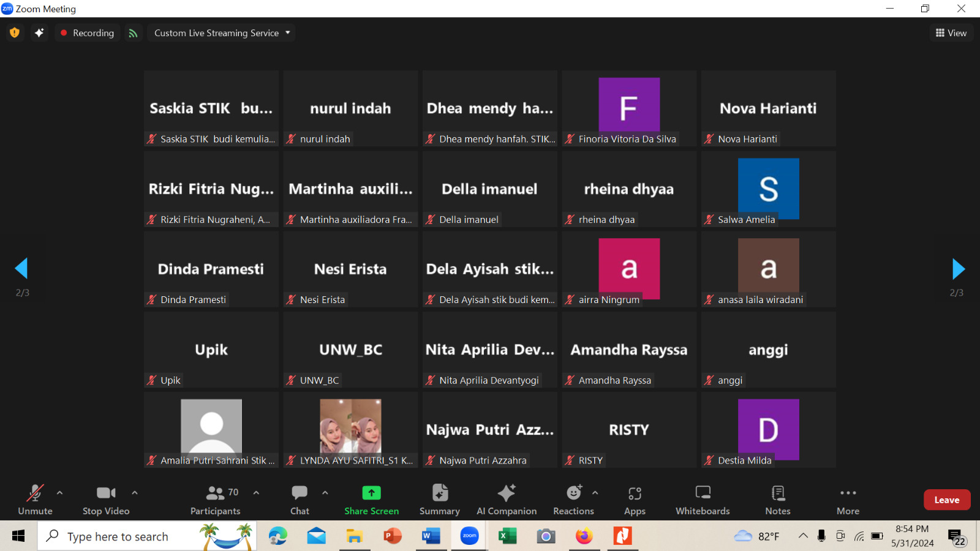Click the green Share Screen button
This screenshot has width=980, height=551.
(371, 500)
